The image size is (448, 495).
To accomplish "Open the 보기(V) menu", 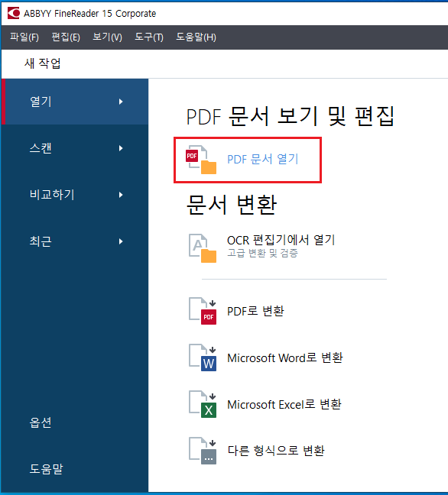I will [108, 37].
